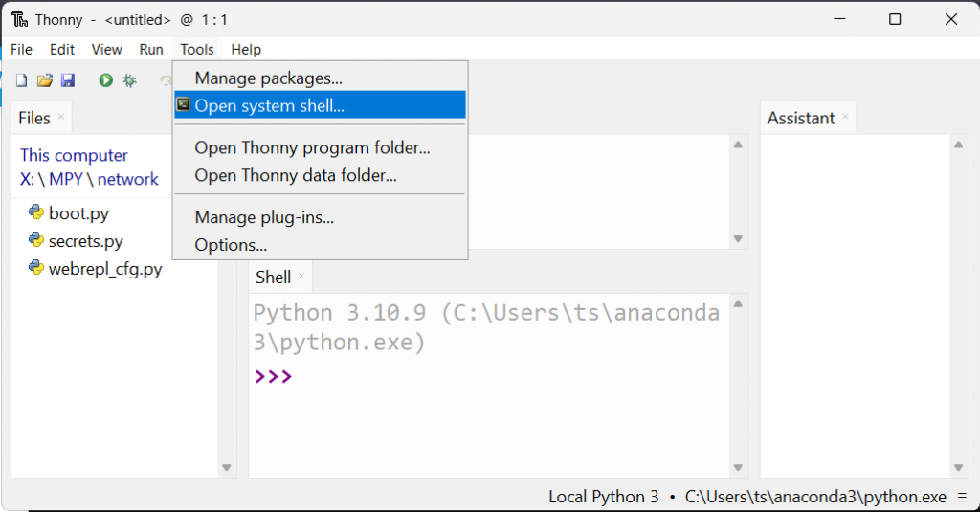Open the Edit menu
Screen dimensions: 980x512
(x=62, y=50)
